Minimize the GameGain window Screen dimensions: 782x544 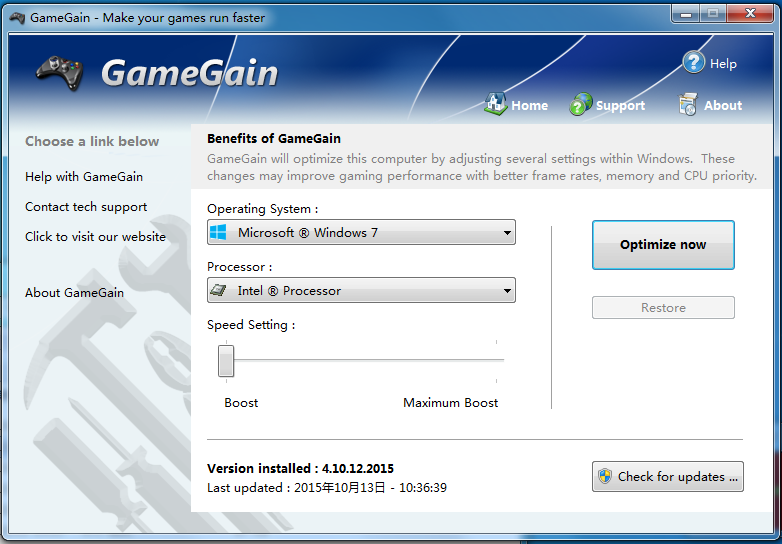tap(686, 14)
